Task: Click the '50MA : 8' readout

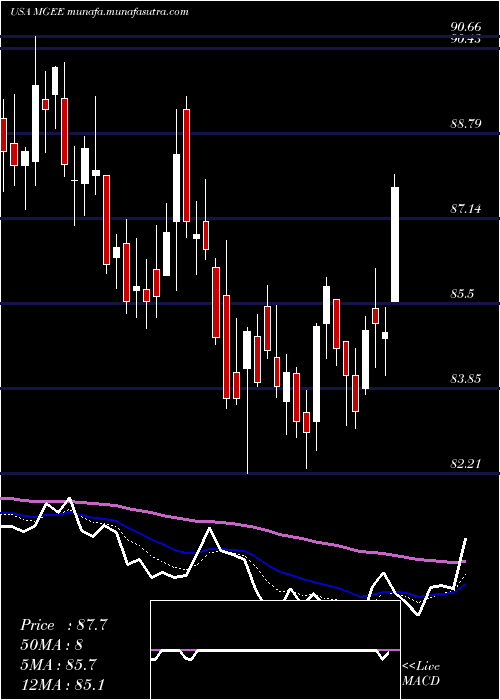Action: [x=52, y=645]
